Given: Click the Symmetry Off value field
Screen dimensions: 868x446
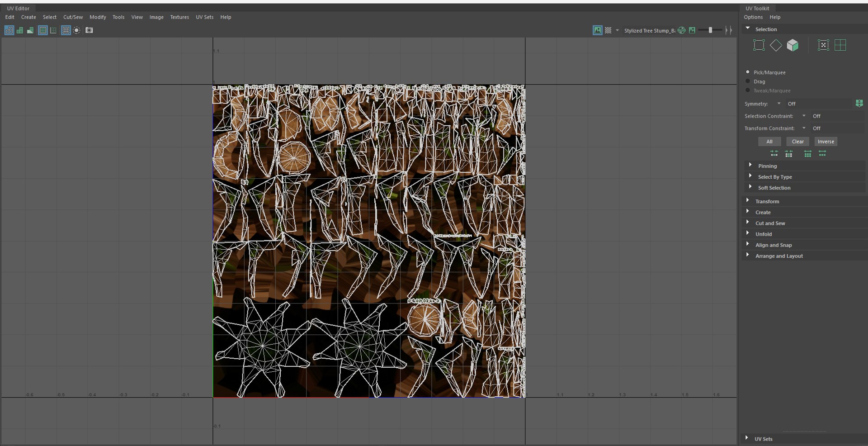Looking at the screenshot, I should tap(818, 104).
